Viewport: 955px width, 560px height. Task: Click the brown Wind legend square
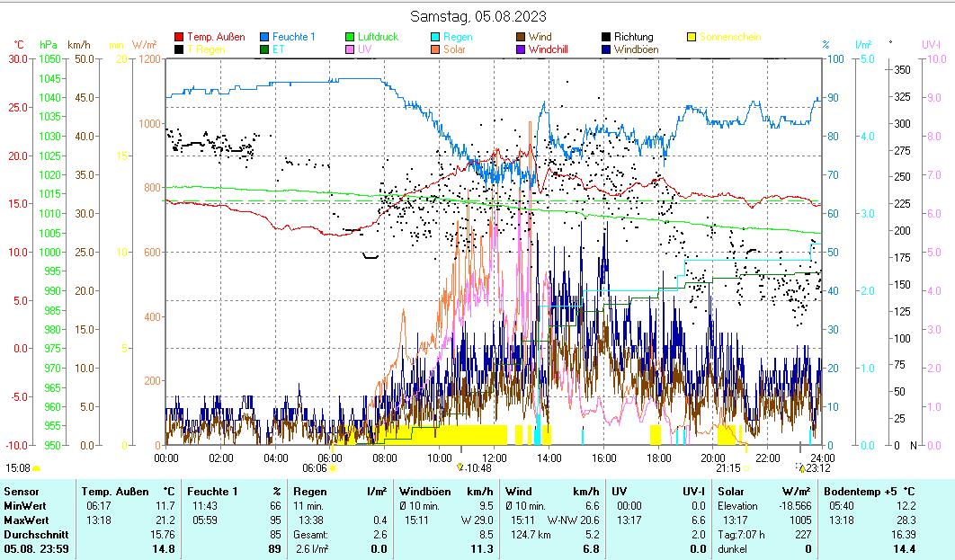pyautogui.click(x=521, y=38)
